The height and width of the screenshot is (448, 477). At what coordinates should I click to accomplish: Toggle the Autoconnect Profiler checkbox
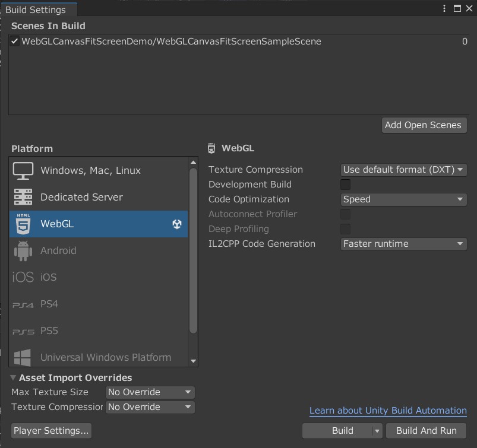coord(345,214)
